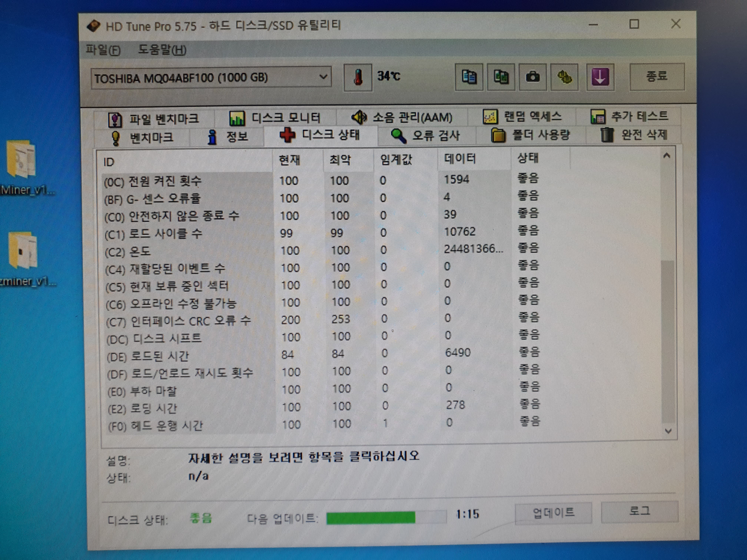Maximize the HD Tune Pro window
Screen dimensions: 747x560
click(x=634, y=24)
